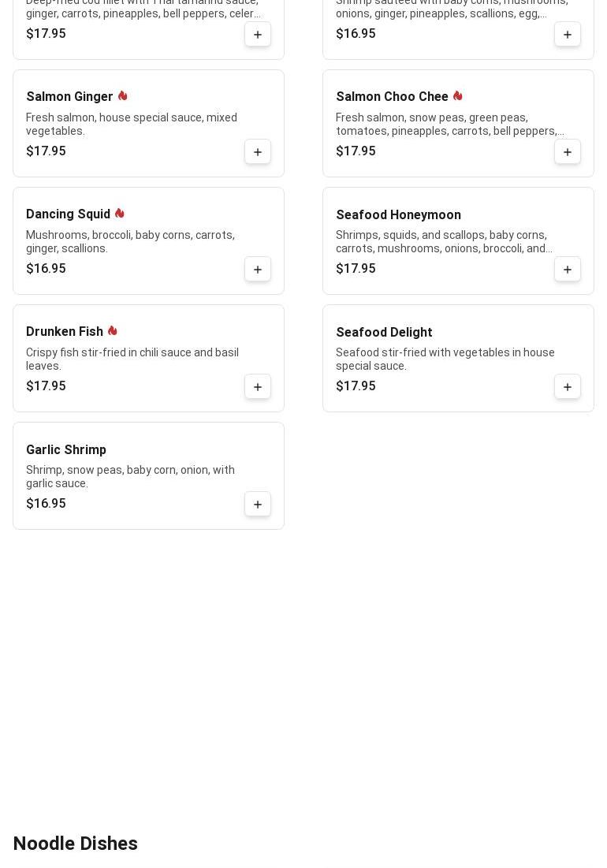Viewport: 607px width, 868px height.
Task: Click the Dancing Squid ingredients text
Action: pos(130,241)
